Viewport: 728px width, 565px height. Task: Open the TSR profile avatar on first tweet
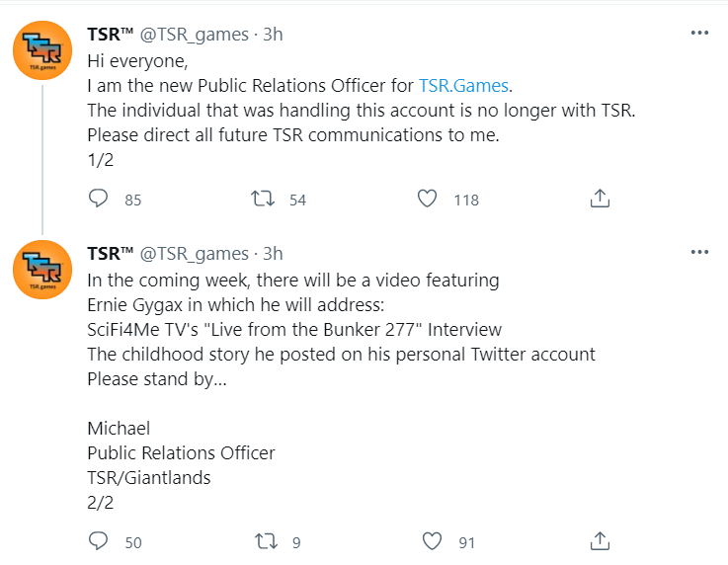[x=41, y=52]
